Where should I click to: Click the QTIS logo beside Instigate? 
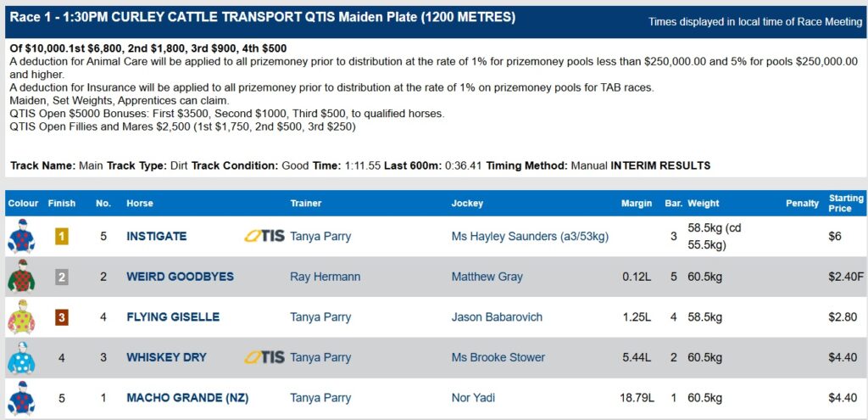tap(264, 237)
